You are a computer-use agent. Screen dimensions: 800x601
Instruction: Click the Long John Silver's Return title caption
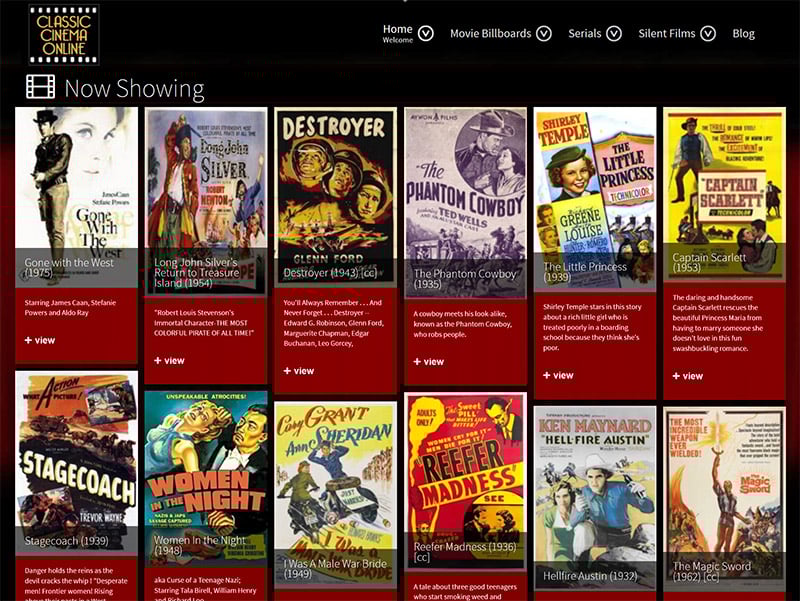196,272
